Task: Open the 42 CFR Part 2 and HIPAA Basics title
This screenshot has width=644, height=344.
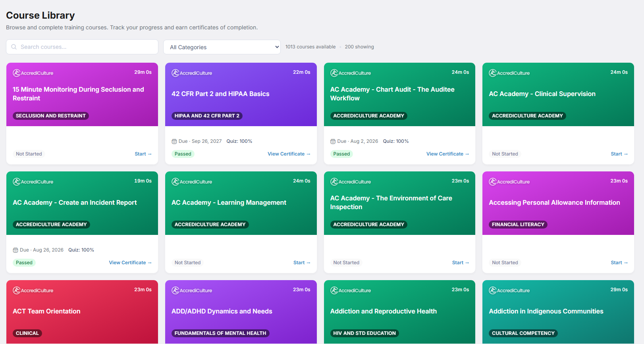Action: click(220, 94)
